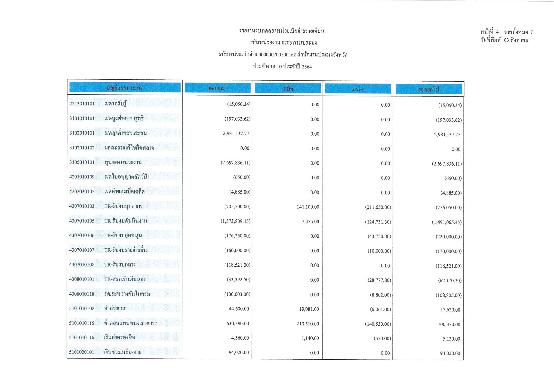Click the บัญชีแยกประเภท column header

pyautogui.click(x=125, y=88)
